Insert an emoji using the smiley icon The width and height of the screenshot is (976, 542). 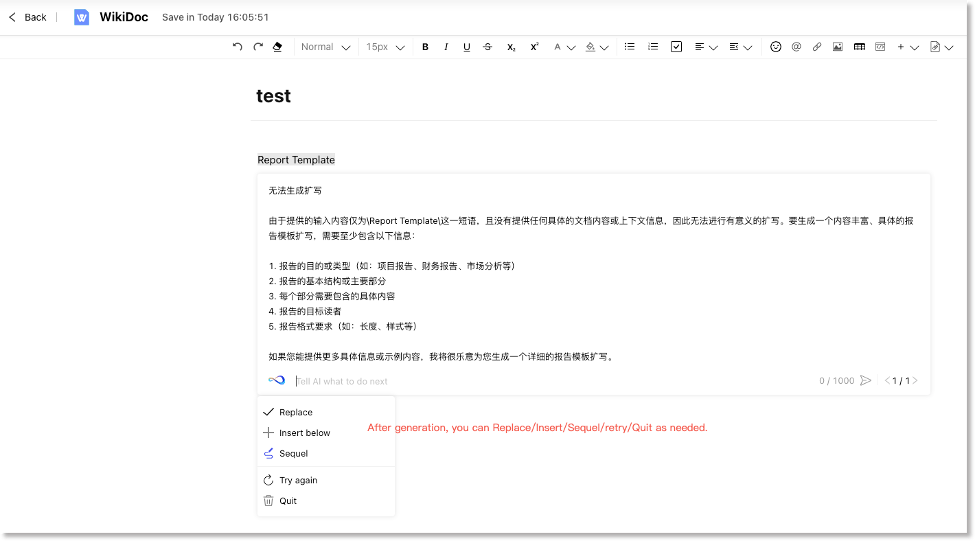[x=775, y=47]
